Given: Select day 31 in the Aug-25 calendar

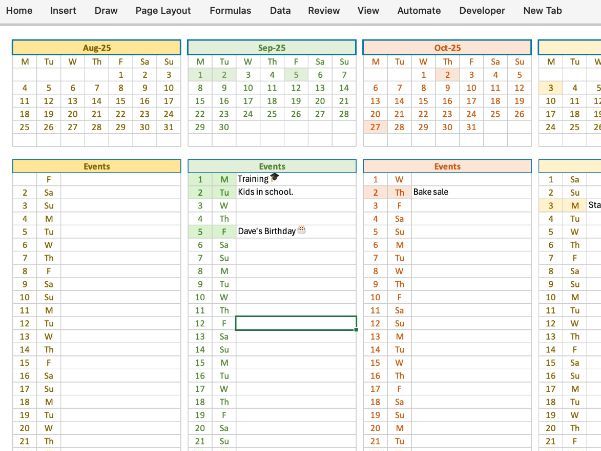Looking at the screenshot, I should click(x=169, y=127).
